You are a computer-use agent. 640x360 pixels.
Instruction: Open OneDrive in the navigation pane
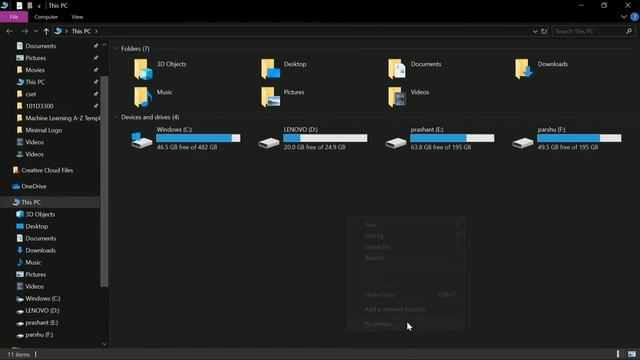[x=29, y=186]
